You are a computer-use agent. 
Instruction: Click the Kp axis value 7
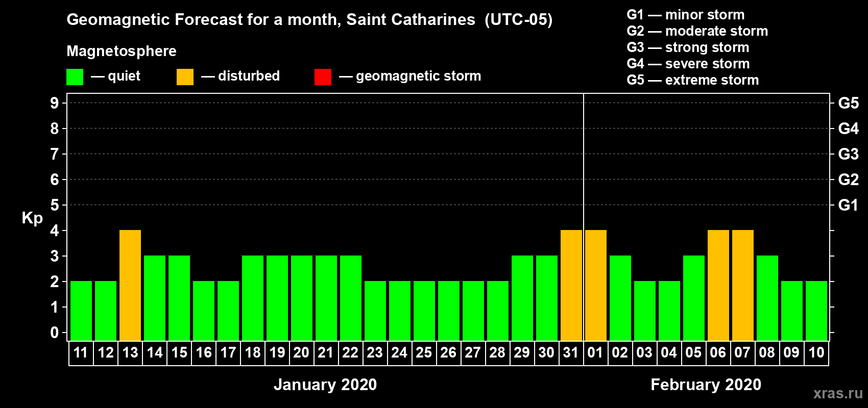[x=55, y=154]
